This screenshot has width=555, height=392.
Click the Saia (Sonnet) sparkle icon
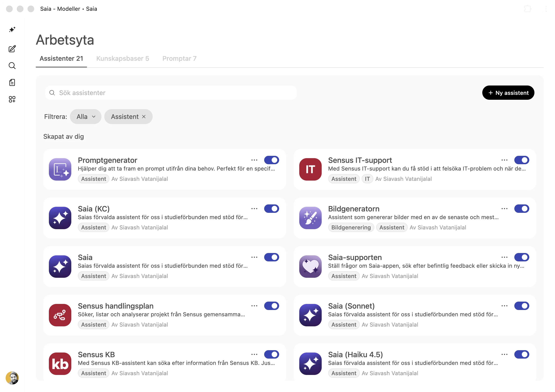coord(310,315)
